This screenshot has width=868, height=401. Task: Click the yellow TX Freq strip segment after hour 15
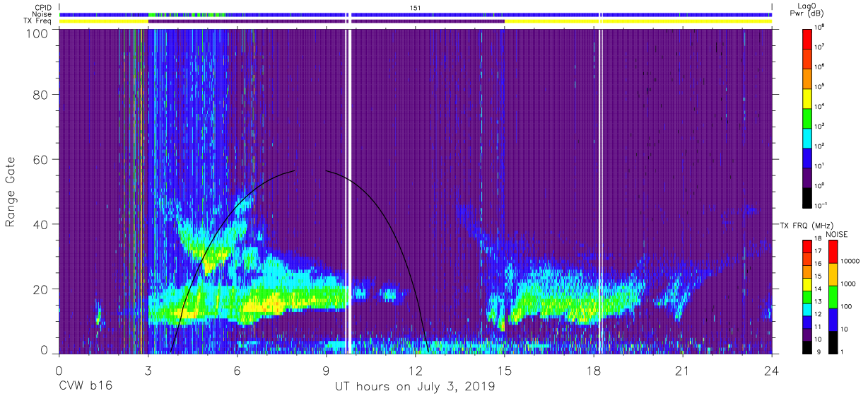(x=638, y=21)
